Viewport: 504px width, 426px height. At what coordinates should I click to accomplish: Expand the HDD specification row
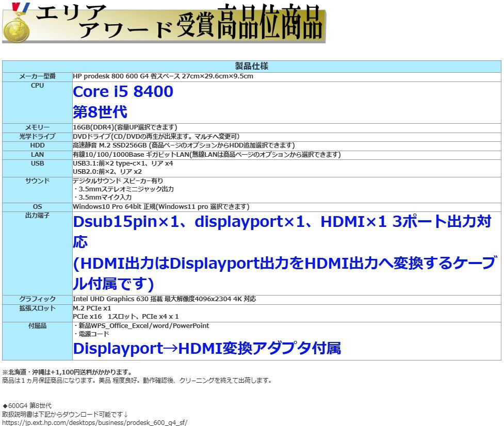37,145
